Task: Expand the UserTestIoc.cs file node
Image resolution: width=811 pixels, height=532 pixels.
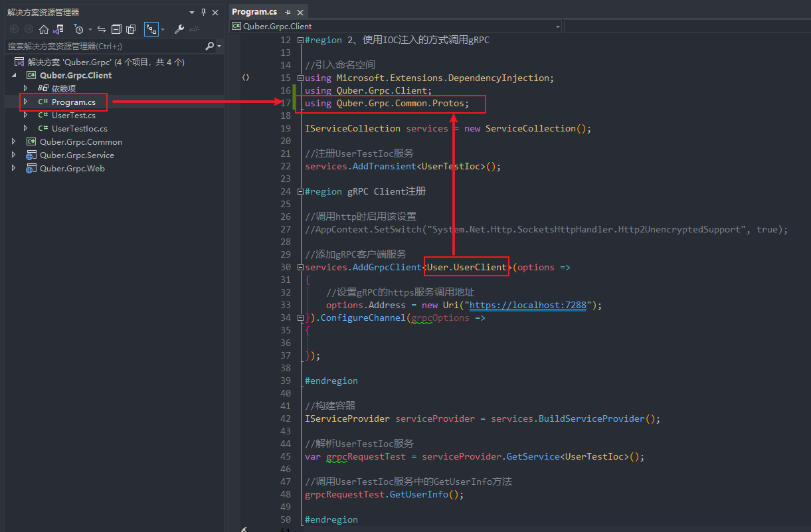Action: 25,128
